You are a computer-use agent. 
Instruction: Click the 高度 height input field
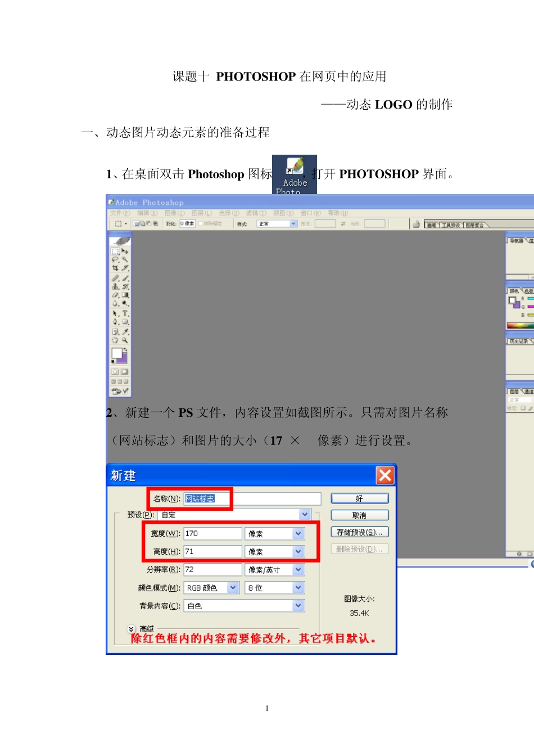tap(212, 551)
